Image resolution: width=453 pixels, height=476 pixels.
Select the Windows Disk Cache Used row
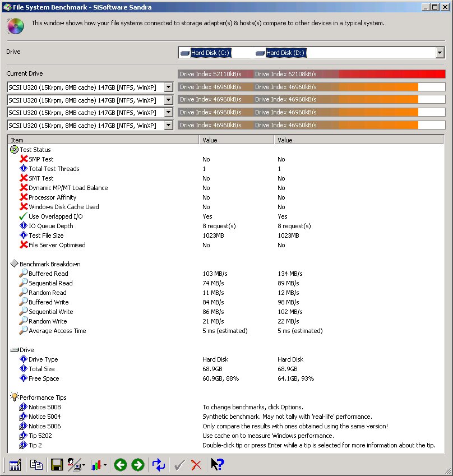(225, 207)
